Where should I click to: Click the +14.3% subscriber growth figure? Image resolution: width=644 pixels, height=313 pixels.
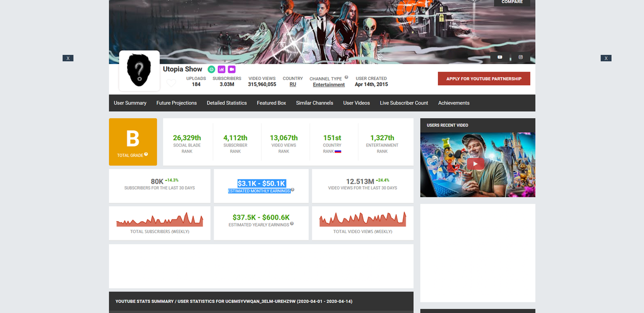(x=172, y=180)
